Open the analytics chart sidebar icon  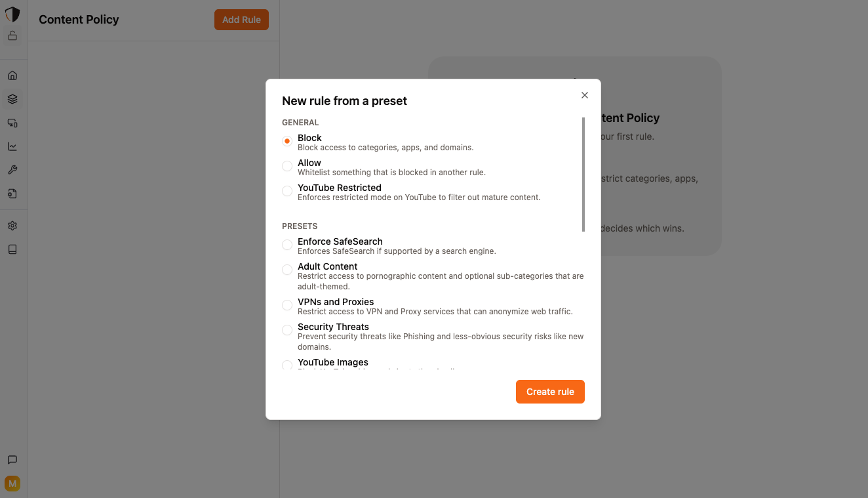click(x=12, y=146)
